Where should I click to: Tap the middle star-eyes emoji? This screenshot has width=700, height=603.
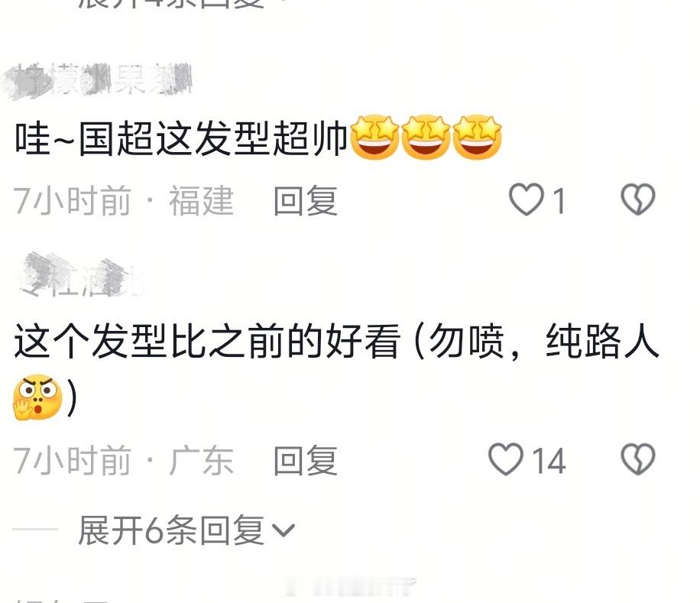point(426,137)
